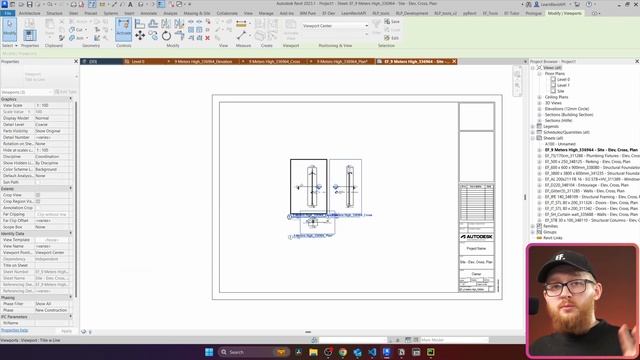Switch to the 9 Meters High Cross view tab
Viewport: 640px width, 360px height.
click(275, 62)
